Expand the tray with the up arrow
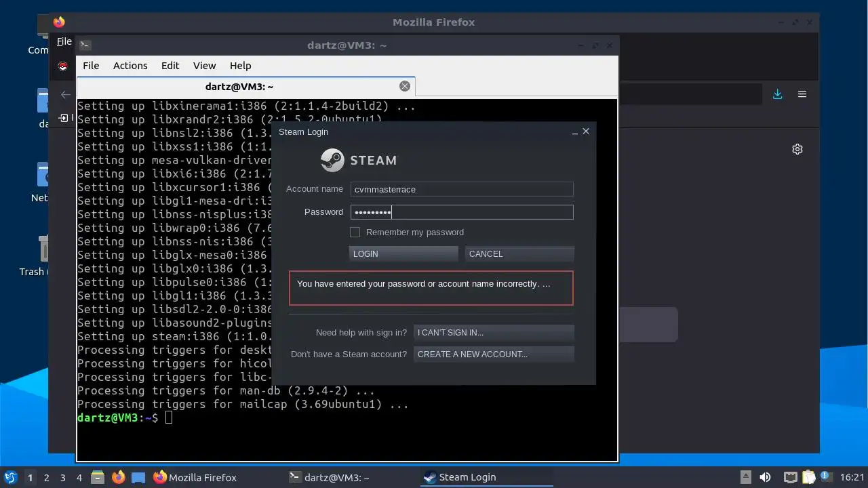Image resolution: width=868 pixels, height=488 pixels. (745, 477)
